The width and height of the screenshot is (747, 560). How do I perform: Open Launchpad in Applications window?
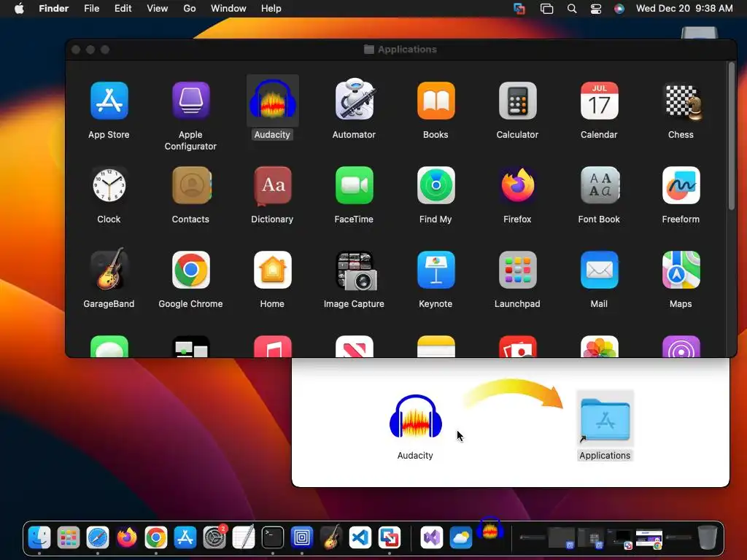coord(517,270)
